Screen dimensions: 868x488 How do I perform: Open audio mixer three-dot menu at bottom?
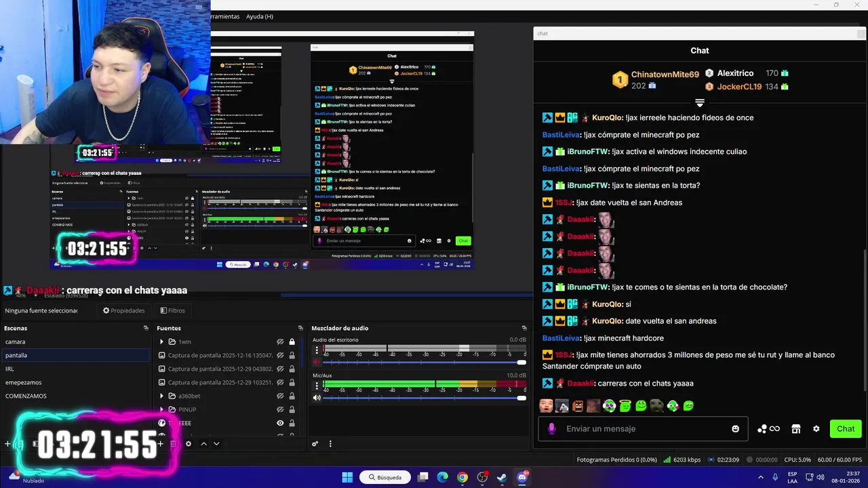coord(330,444)
